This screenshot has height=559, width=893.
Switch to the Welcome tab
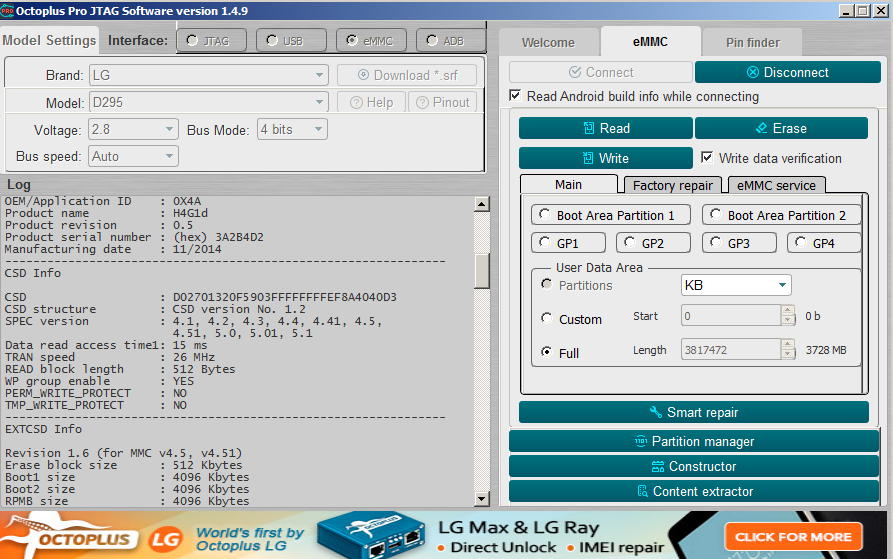548,43
